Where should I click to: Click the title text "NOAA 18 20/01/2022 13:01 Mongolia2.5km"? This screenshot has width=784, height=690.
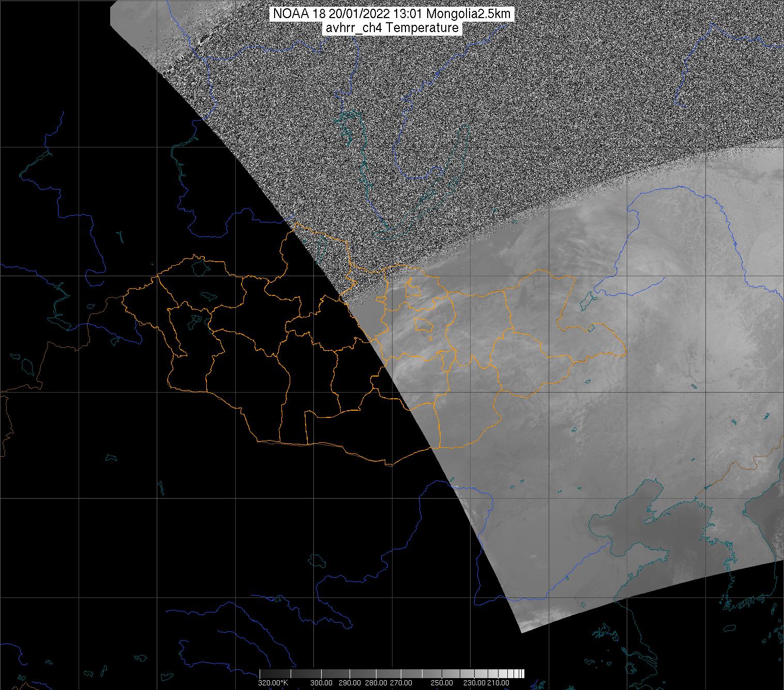(391, 14)
